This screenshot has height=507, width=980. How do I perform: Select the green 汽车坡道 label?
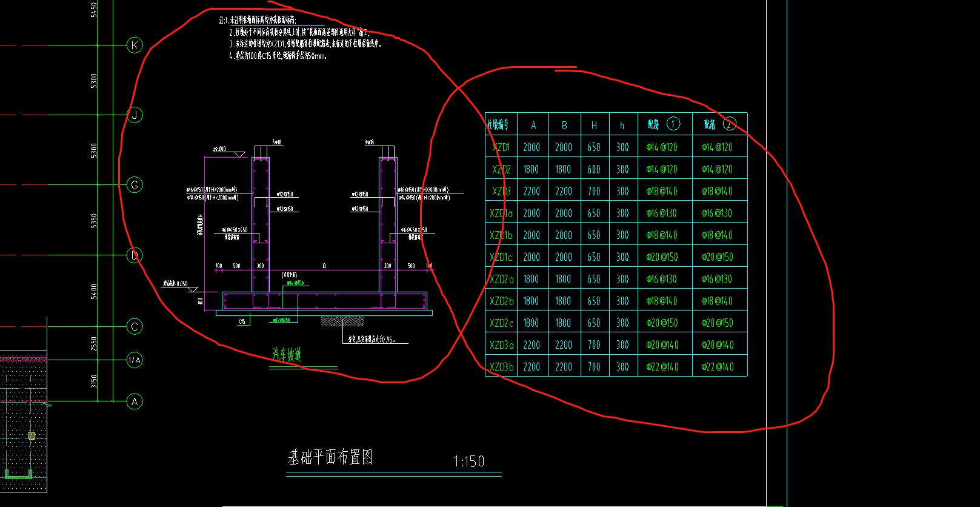[x=287, y=355]
